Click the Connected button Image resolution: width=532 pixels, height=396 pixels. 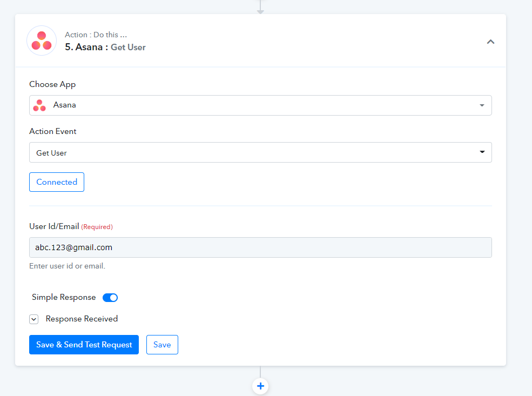[57, 182]
